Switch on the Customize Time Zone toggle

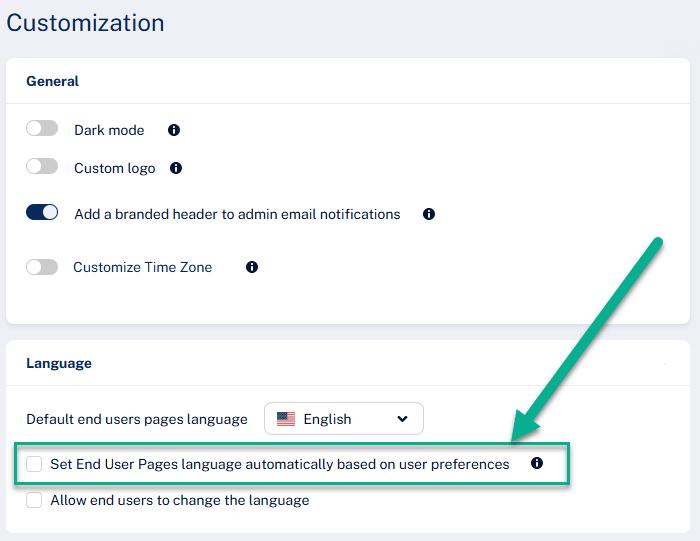tap(42, 267)
